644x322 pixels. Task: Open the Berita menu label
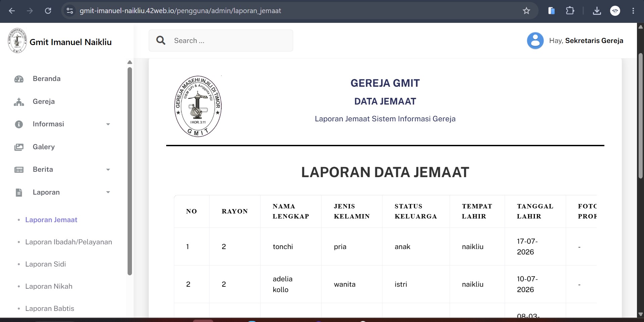pyautogui.click(x=43, y=169)
